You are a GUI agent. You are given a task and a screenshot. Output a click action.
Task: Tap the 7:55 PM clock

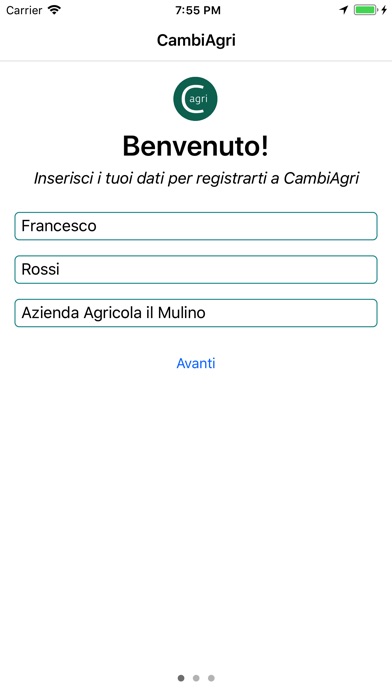(x=198, y=10)
